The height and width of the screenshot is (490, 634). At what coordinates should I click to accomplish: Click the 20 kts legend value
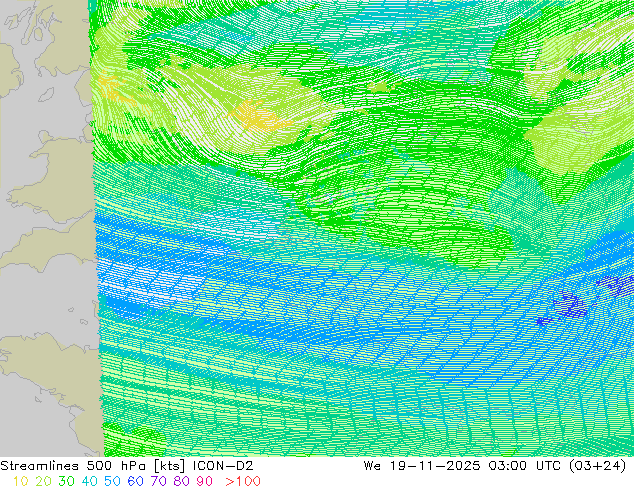coord(43,481)
